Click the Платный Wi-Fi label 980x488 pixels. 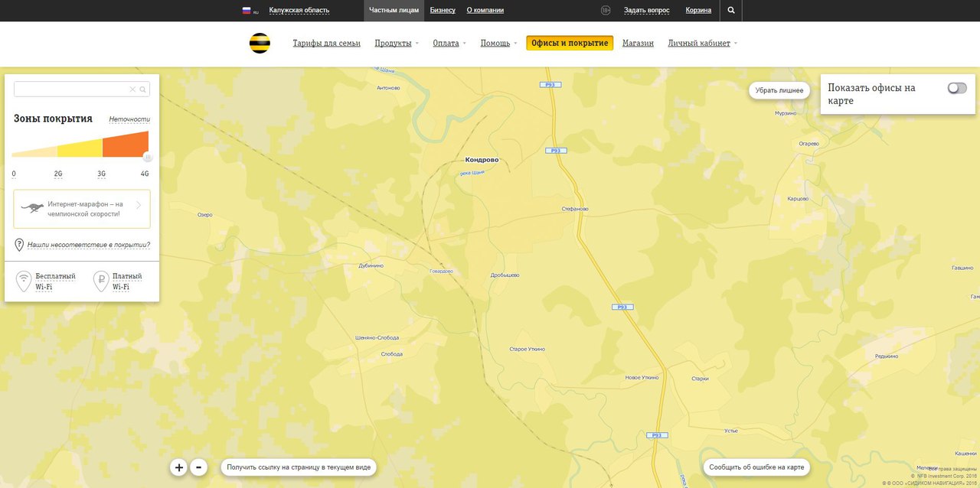[x=127, y=281]
